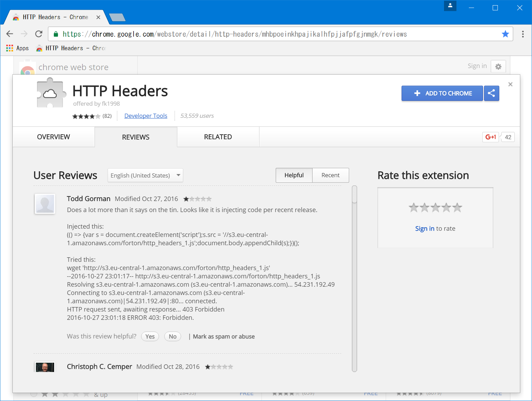This screenshot has width=532, height=401.
Task: Mark Todd Gorman's review helpful with Yes
Action: coord(150,336)
